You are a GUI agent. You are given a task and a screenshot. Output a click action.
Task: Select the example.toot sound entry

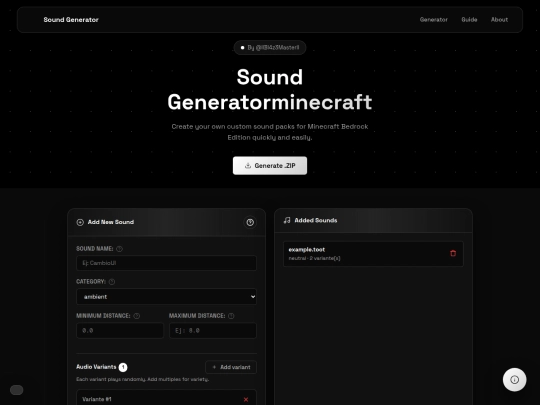(373, 254)
